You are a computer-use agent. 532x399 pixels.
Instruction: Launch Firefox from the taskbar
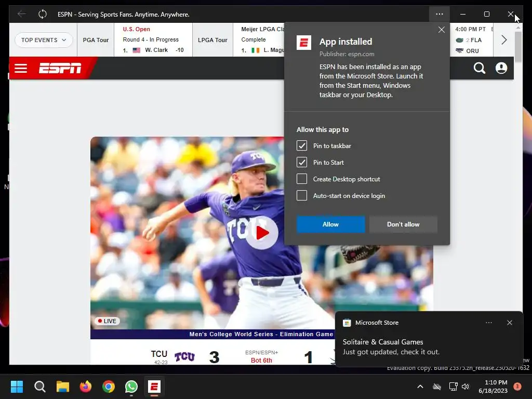click(86, 387)
